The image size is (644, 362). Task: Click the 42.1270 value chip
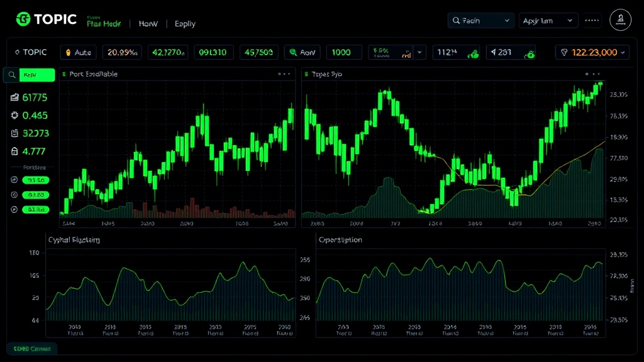(x=168, y=53)
